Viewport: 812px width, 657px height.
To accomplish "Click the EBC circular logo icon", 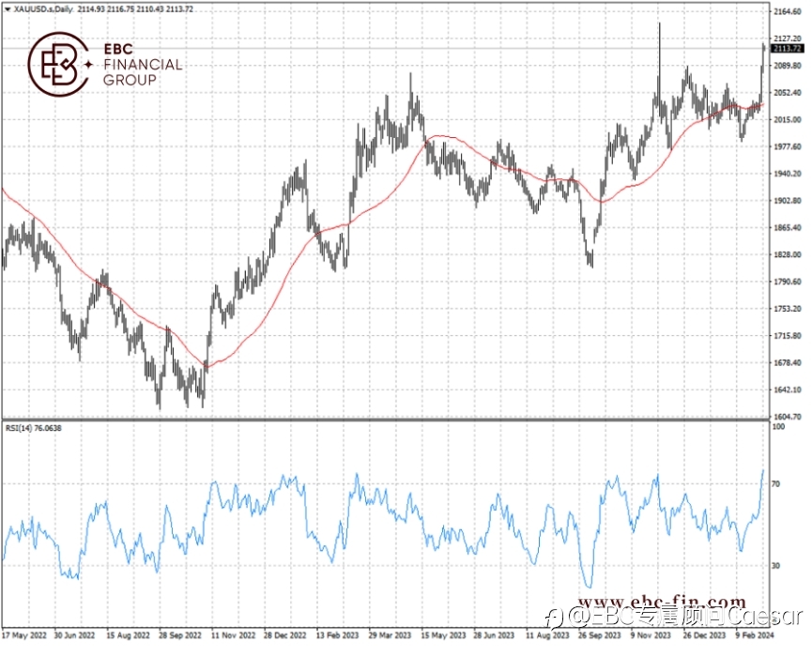I will pos(57,64).
